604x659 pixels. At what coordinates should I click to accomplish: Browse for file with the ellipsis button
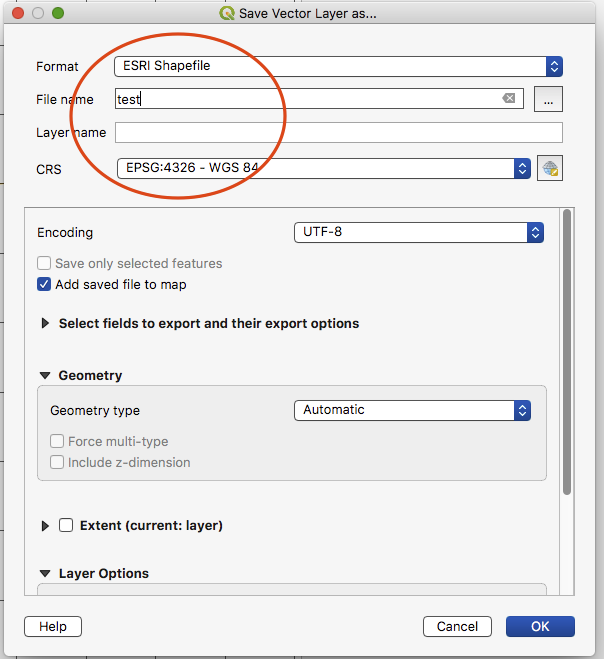tap(548, 99)
